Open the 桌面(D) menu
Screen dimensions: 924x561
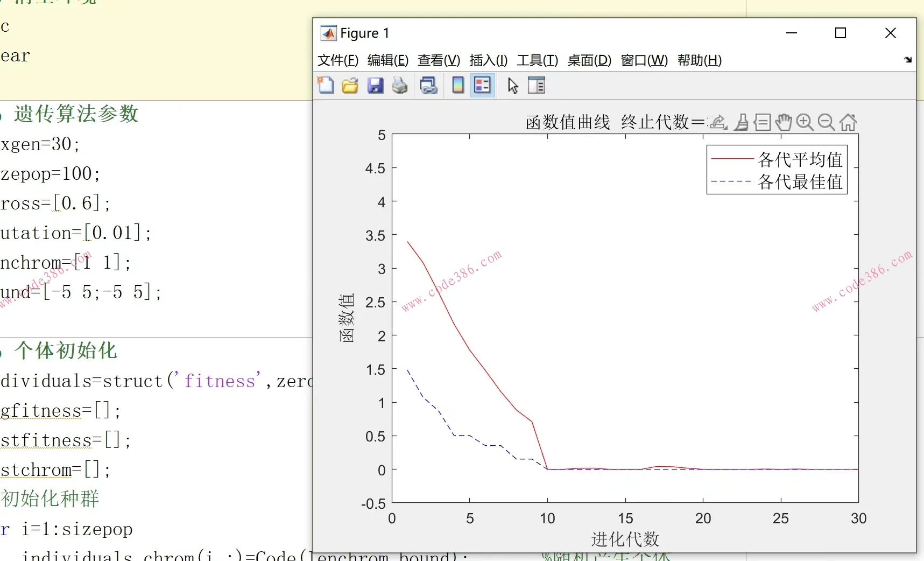pos(590,60)
